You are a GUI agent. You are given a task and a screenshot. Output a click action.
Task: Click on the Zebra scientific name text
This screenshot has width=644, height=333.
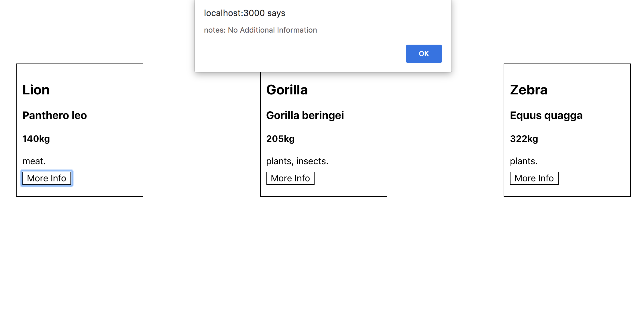point(546,115)
